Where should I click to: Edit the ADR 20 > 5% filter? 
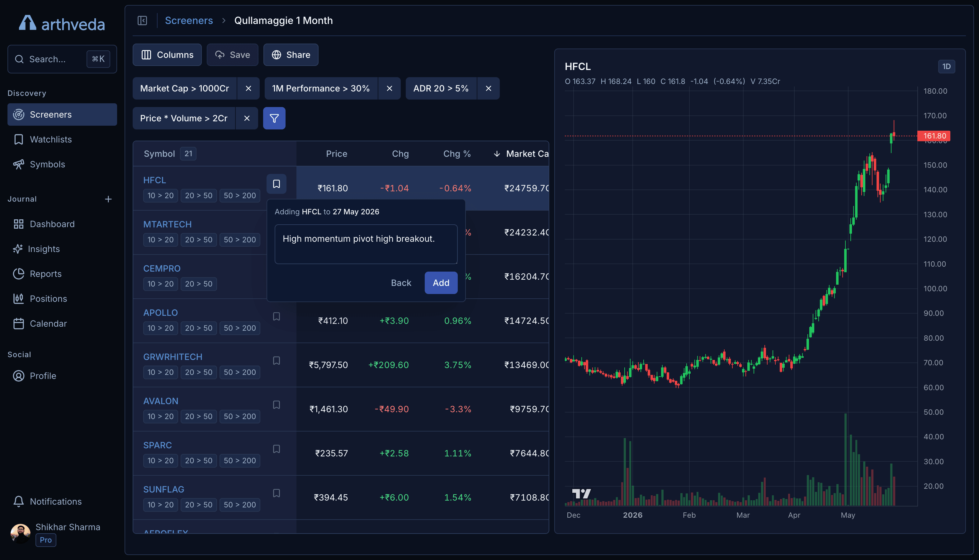pyautogui.click(x=441, y=88)
